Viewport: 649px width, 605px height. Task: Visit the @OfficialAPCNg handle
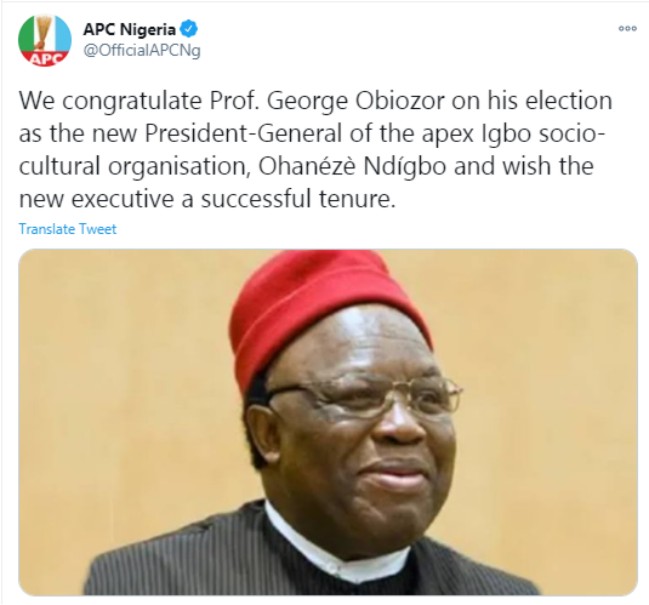pyautogui.click(x=142, y=51)
